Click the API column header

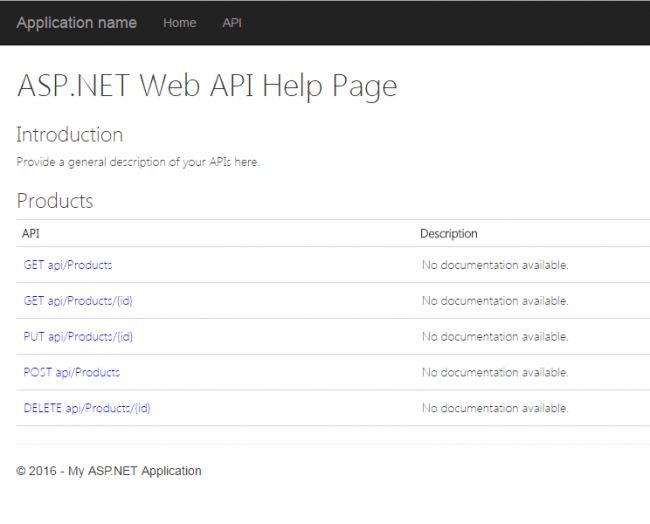tap(31, 234)
